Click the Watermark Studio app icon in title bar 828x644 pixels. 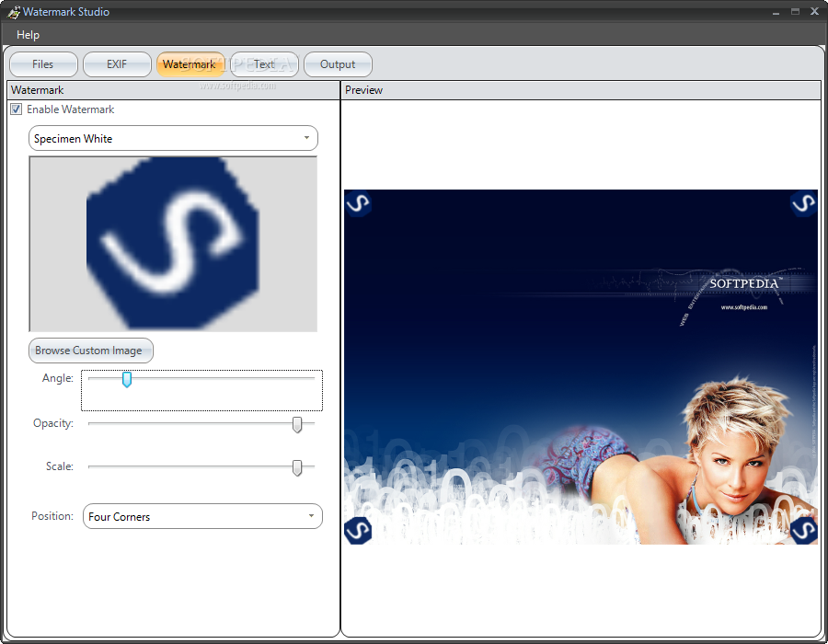pyautogui.click(x=13, y=12)
